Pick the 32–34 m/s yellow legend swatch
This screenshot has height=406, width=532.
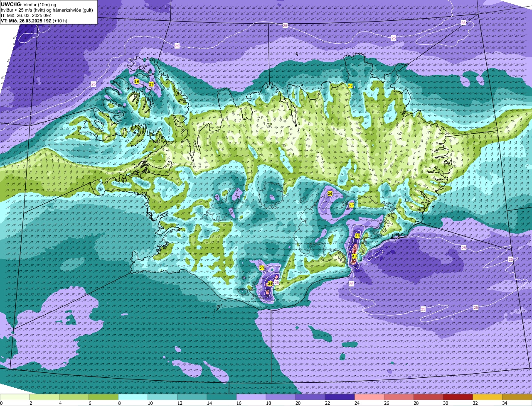pos(487,397)
